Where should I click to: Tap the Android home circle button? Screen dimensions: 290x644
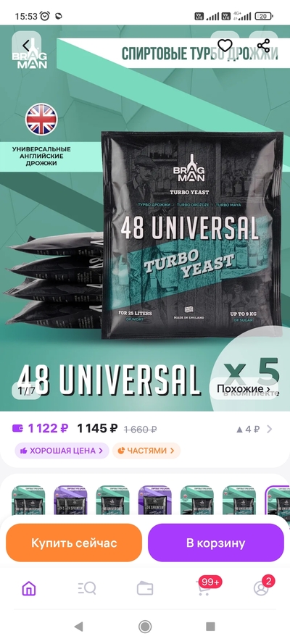(x=145, y=627)
